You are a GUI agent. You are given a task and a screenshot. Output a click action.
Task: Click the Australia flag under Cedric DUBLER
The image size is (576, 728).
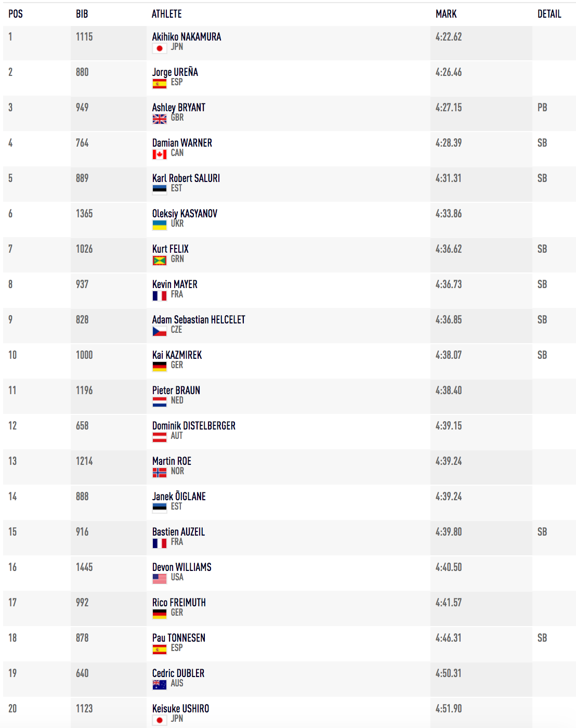tap(160, 685)
